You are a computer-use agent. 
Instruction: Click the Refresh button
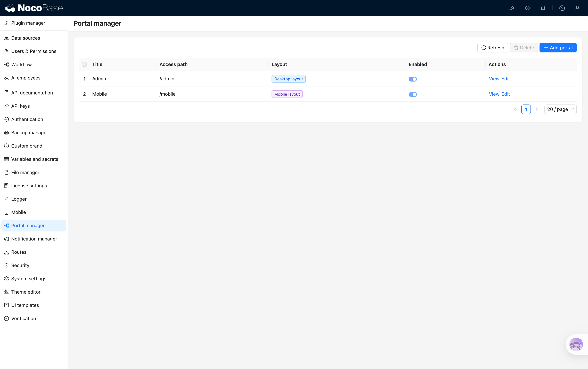pyautogui.click(x=493, y=48)
